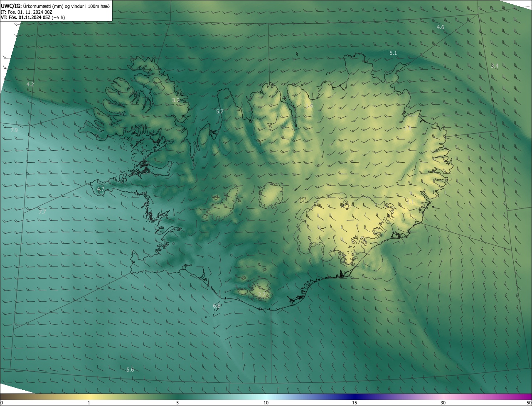532x406 pixels.
Task: Select the 2.7 value label on map
Action: tap(262, 295)
